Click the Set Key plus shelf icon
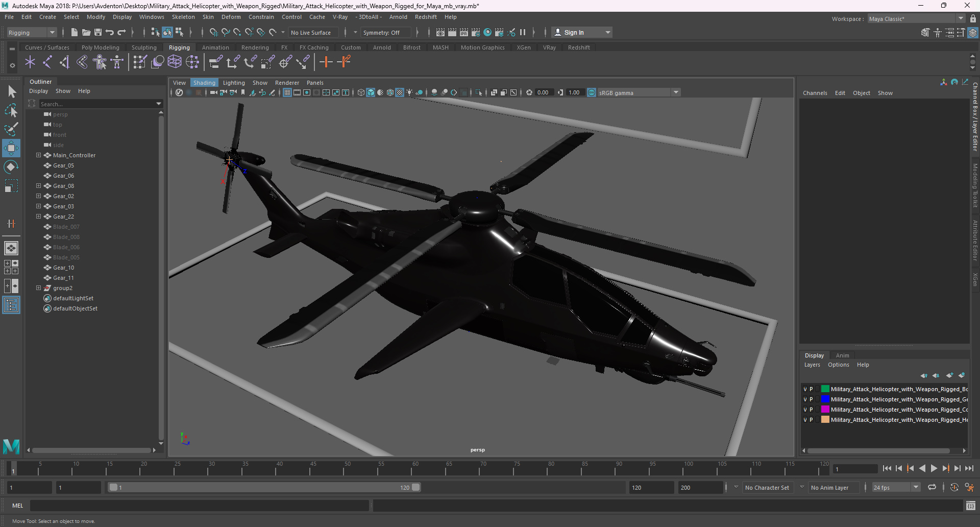Screen dimensions: 980x527 tap(326, 62)
